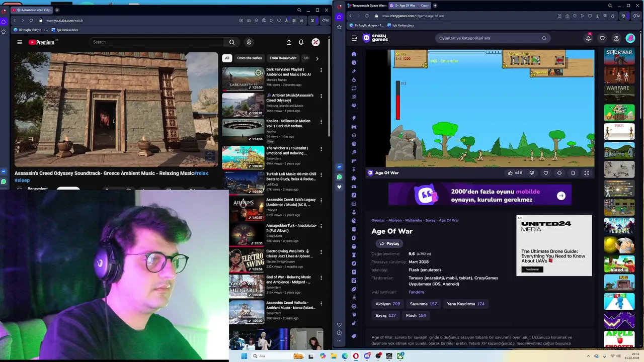Open recently played clock sidebar icon
Viewport: 644px width, 362px height.
(354, 63)
